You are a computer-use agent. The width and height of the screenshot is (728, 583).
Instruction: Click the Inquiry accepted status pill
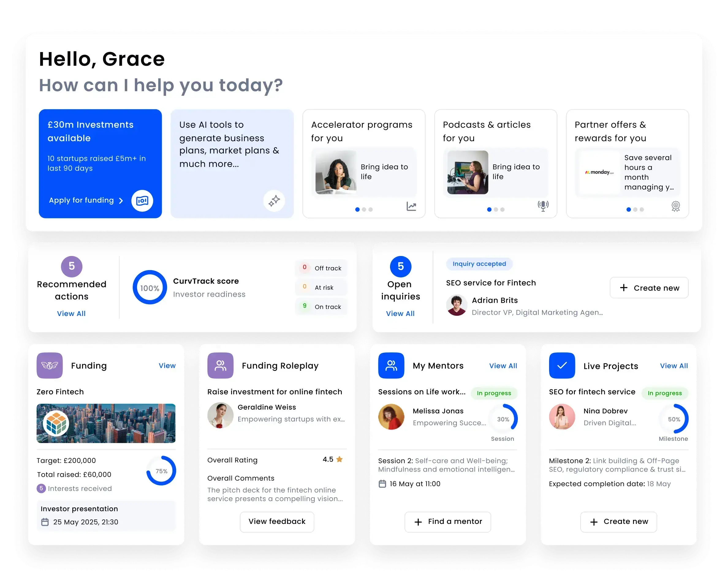pyautogui.click(x=479, y=264)
